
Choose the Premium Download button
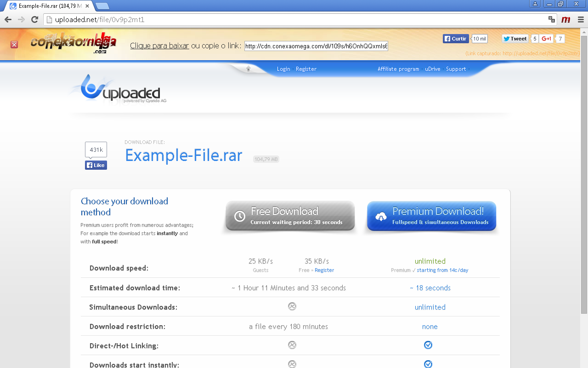pos(432,216)
